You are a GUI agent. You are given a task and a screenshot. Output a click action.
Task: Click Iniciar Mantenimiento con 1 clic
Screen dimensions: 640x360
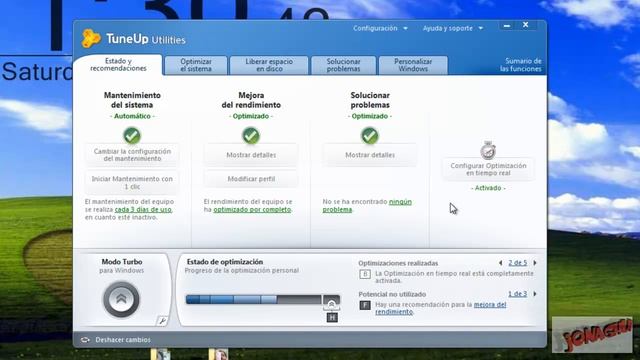[x=132, y=182]
